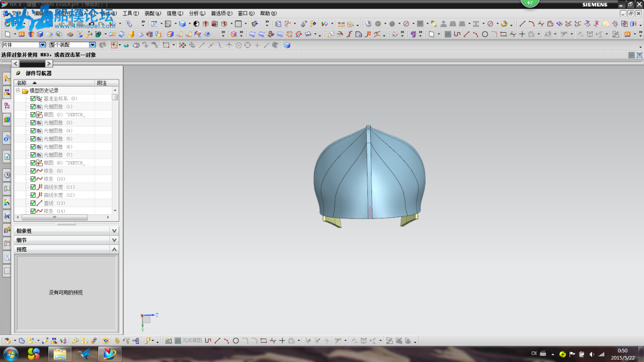Screen dimensions: 644x362
Task: Open the 信息 menu
Action: point(175,14)
